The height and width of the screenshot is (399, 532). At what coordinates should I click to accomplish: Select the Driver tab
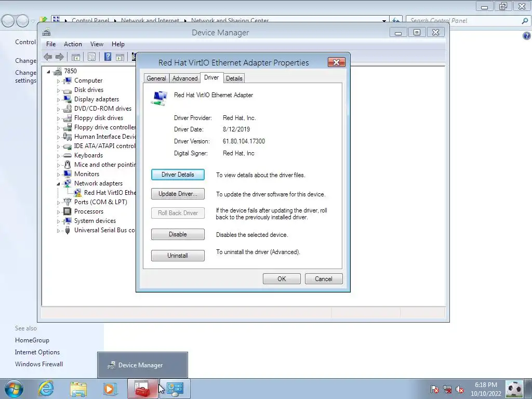tap(211, 78)
